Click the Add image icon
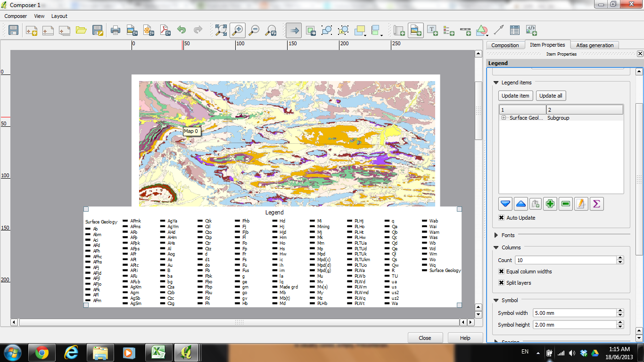644x362 pixels. point(415,31)
